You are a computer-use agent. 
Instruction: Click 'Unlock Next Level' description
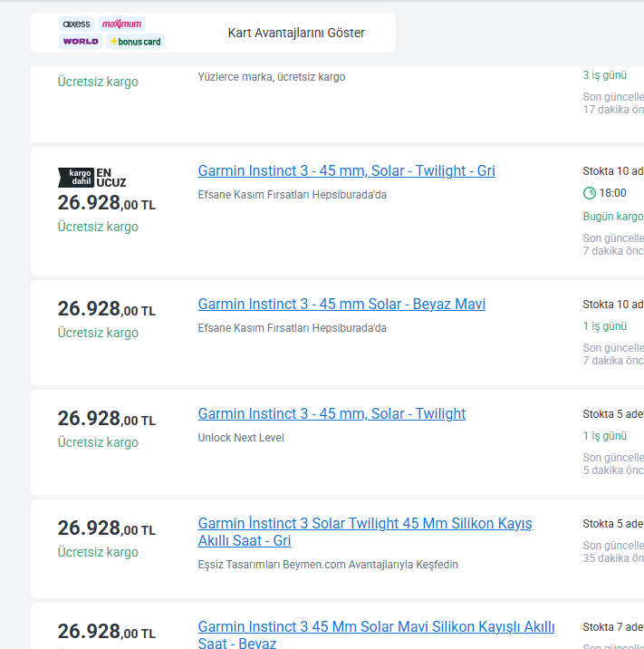coord(241,438)
